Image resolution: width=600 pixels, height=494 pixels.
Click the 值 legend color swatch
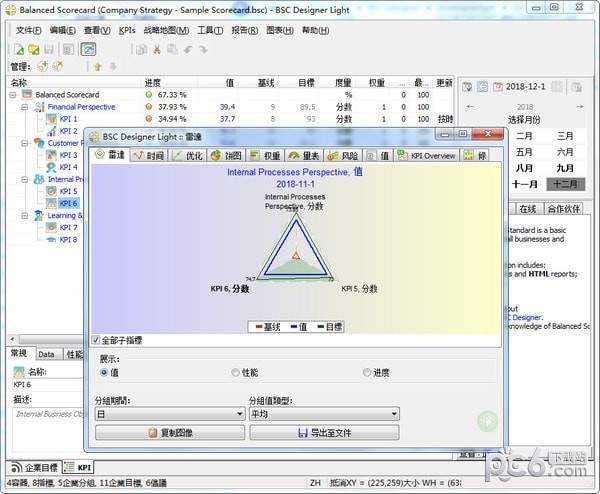(x=293, y=326)
